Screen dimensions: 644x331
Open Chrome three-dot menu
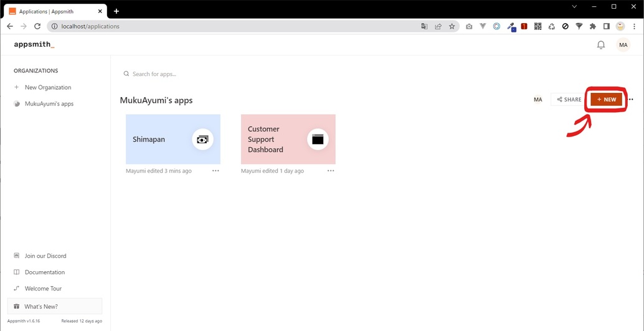tap(635, 26)
